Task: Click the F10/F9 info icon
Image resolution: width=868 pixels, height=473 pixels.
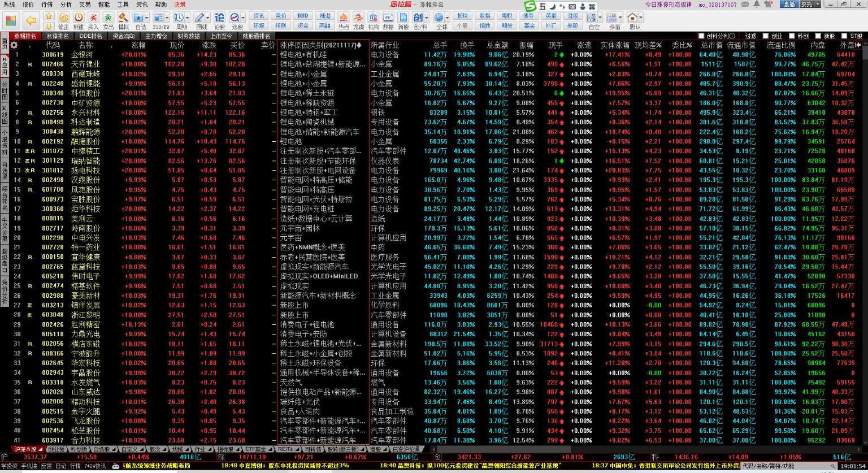Action: coord(158,18)
